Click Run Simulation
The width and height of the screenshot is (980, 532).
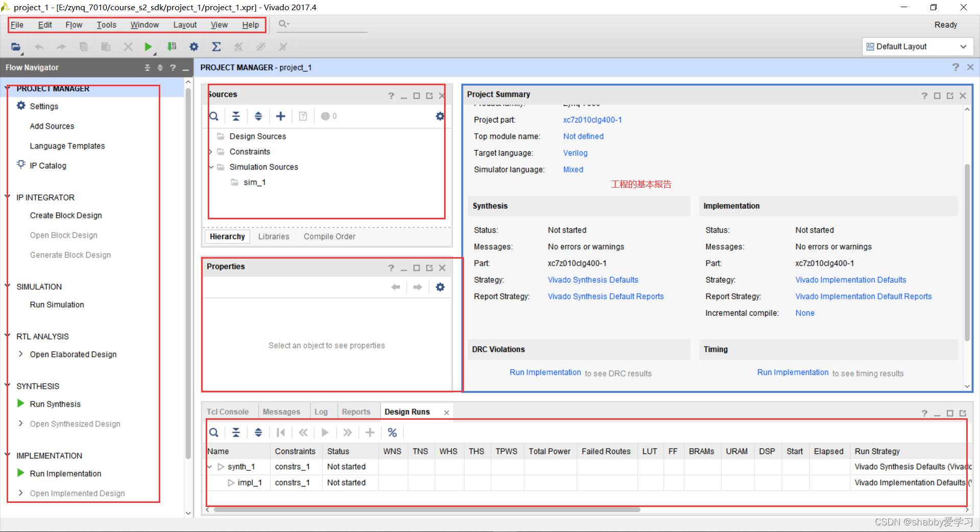57,305
